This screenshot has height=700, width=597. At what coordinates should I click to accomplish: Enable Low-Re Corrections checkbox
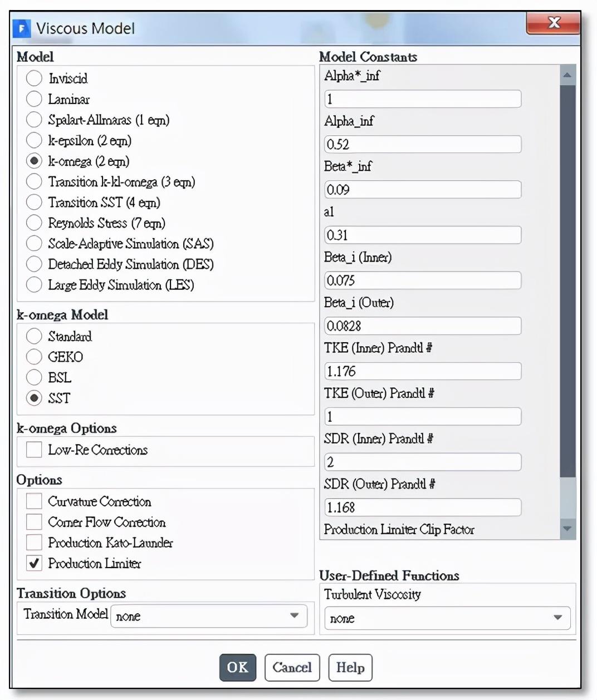click(34, 450)
